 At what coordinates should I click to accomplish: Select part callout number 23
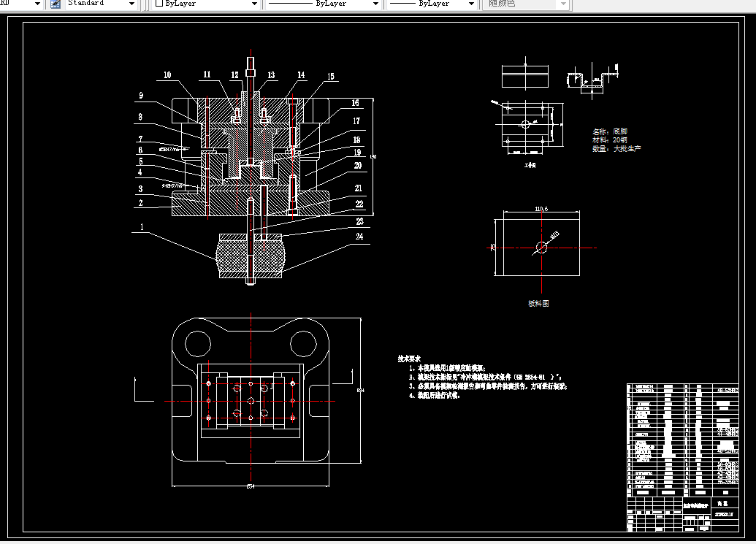click(359, 221)
